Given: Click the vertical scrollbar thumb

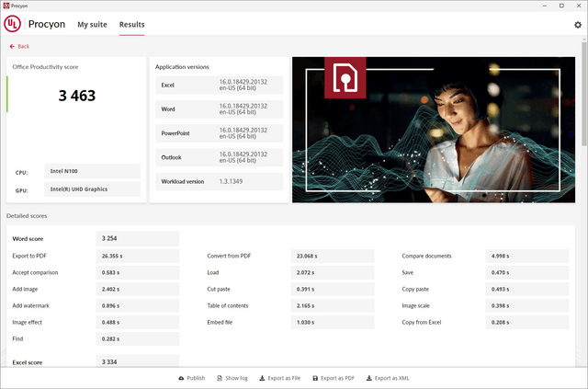Looking at the screenshot, I should coord(584,94).
